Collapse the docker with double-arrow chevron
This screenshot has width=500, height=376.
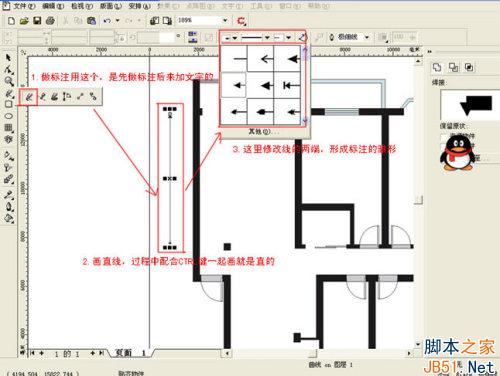pyautogui.click(x=429, y=52)
